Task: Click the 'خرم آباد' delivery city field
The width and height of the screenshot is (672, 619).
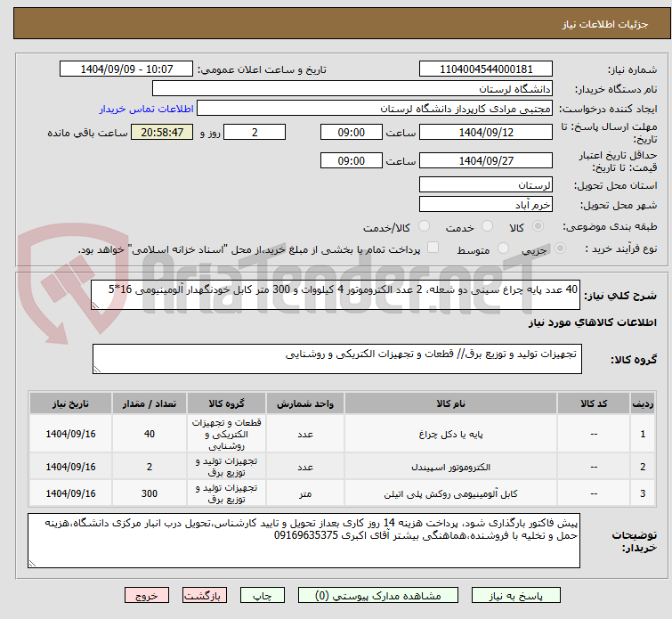Action: click(485, 205)
